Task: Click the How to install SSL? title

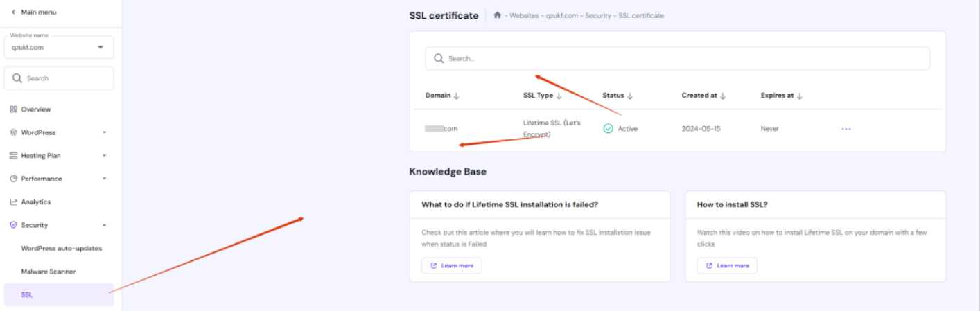Action: point(732,204)
